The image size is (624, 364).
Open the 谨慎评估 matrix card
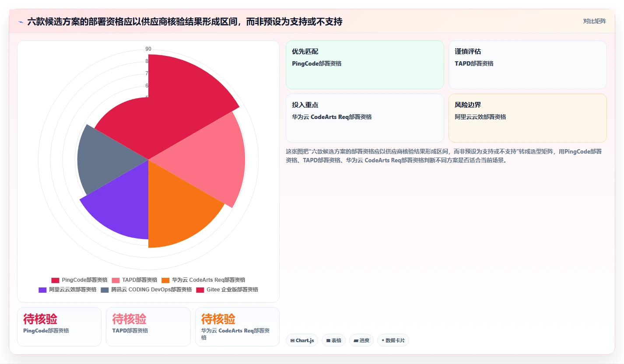point(528,65)
